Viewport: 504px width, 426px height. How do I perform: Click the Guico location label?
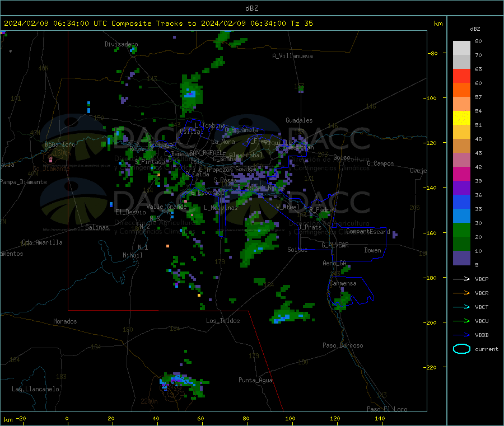click(x=342, y=157)
